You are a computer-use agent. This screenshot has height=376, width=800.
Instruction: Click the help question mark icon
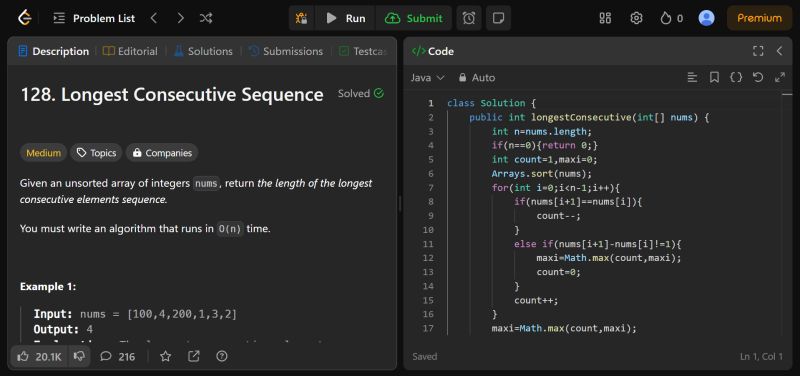click(x=221, y=357)
